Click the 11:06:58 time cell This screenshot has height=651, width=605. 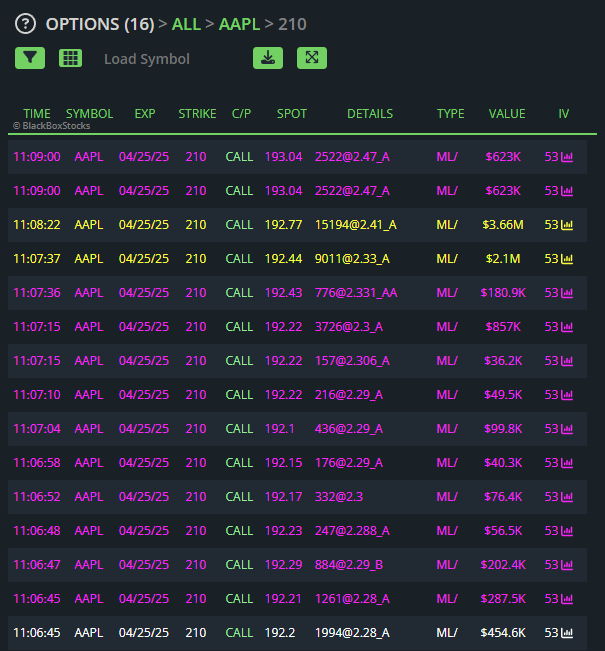tap(37, 463)
